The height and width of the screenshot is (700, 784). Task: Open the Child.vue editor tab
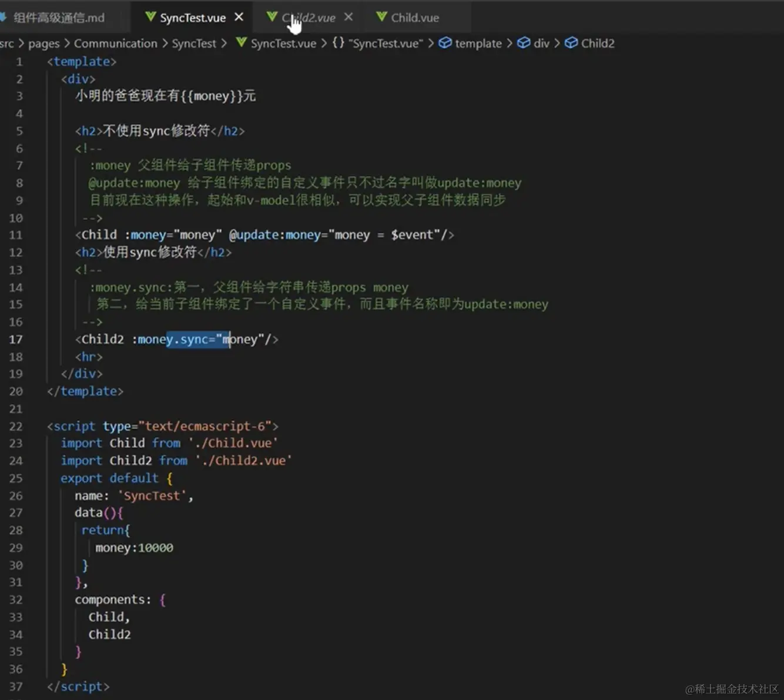pos(414,18)
